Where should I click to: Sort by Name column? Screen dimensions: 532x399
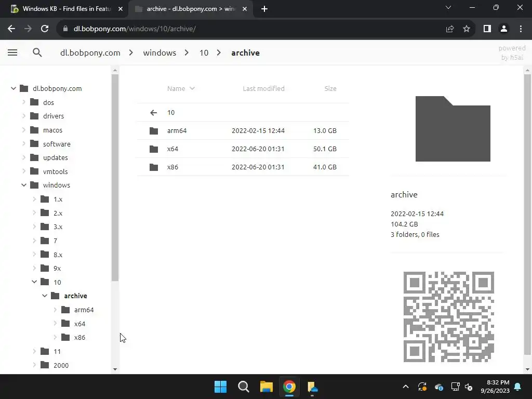pos(181,88)
